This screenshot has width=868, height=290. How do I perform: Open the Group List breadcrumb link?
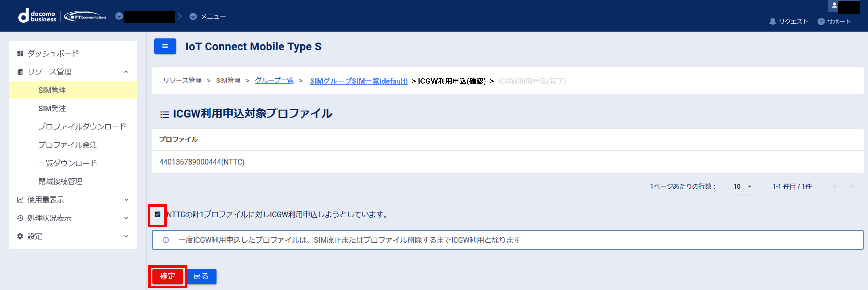coord(274,81)
